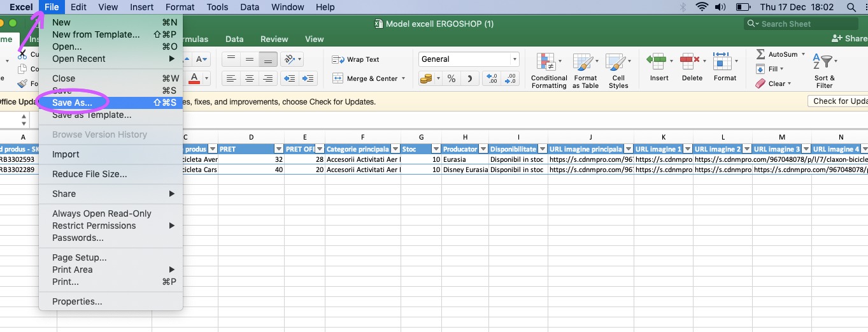Expand the Print Area submenu
The width and height of the screenshot is (868, 332).
click(111, 270)
